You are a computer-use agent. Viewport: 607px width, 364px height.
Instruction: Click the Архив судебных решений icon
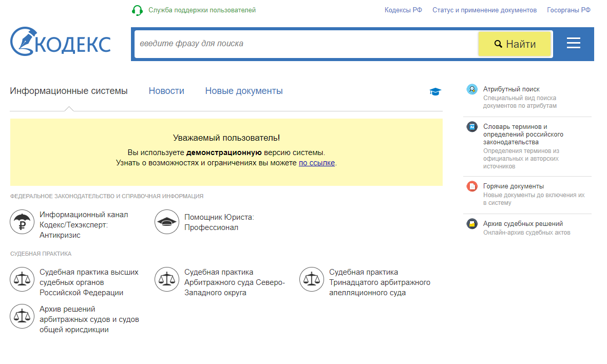[472, 224]
